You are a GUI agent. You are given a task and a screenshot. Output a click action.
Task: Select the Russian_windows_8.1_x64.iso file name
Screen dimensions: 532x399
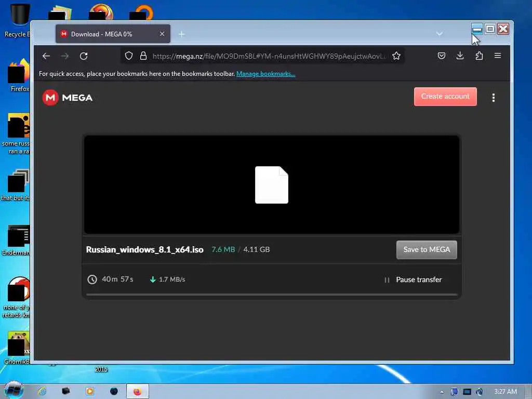(x=144, y=250)
